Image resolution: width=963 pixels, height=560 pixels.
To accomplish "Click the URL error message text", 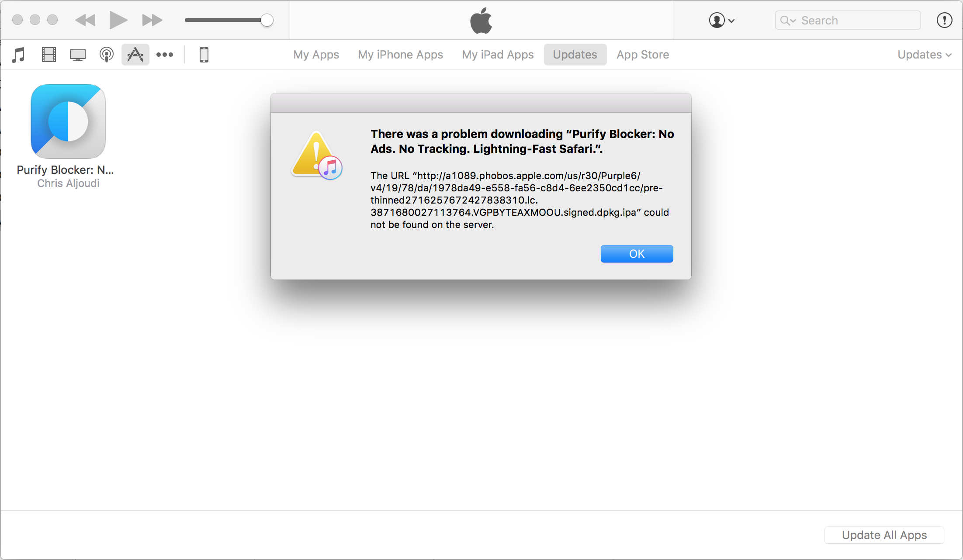I will coord(520,200).
